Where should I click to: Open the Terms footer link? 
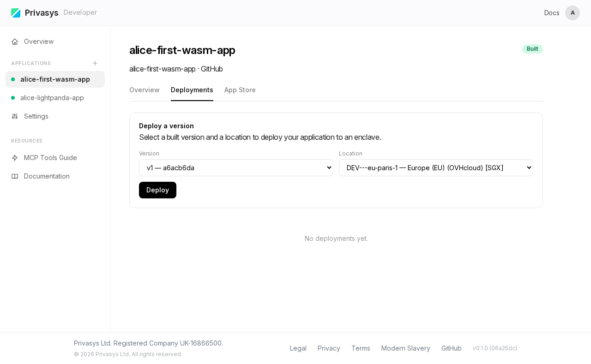361,348
